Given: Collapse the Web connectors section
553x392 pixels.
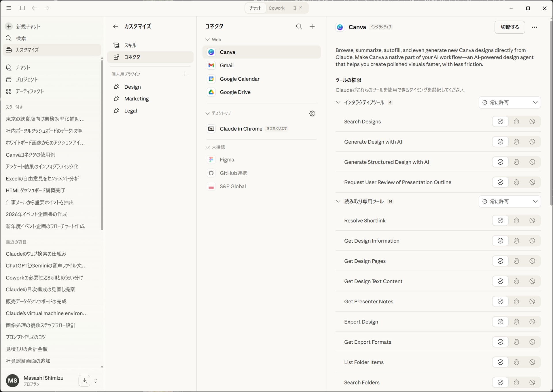Looking at the screenshot, I should click(x=207, y=40).
